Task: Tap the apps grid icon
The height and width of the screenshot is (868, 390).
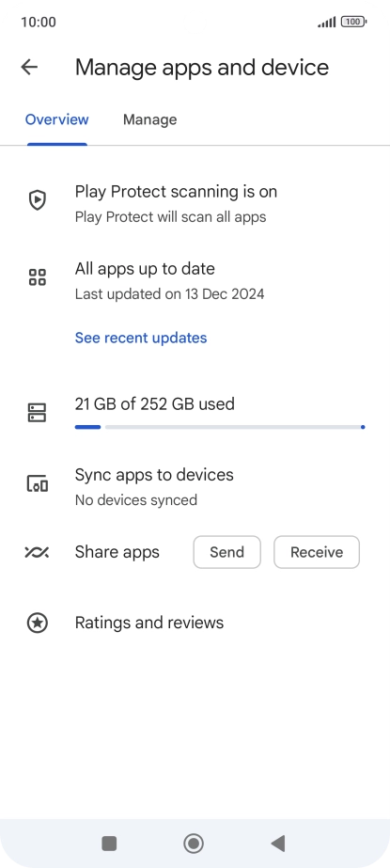Action: [x=37, y=276]
